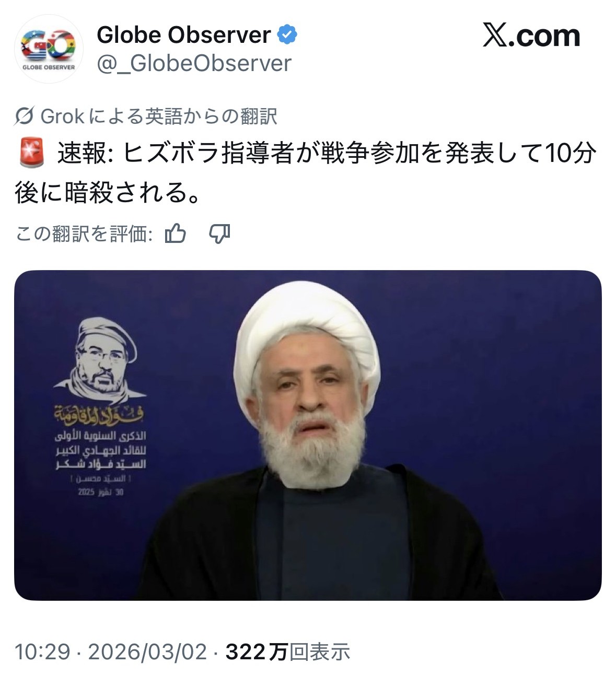The width and height of the screenshot is (616, 676).
Task: Click the X.com logo watermark
Action: click(x=531, y=36)
